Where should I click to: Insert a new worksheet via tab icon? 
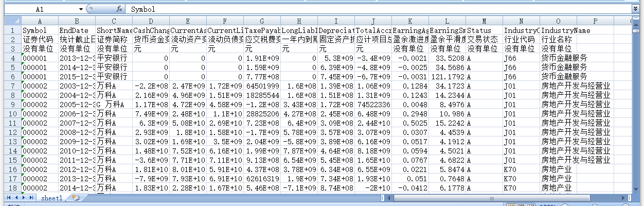pos(75,198)
